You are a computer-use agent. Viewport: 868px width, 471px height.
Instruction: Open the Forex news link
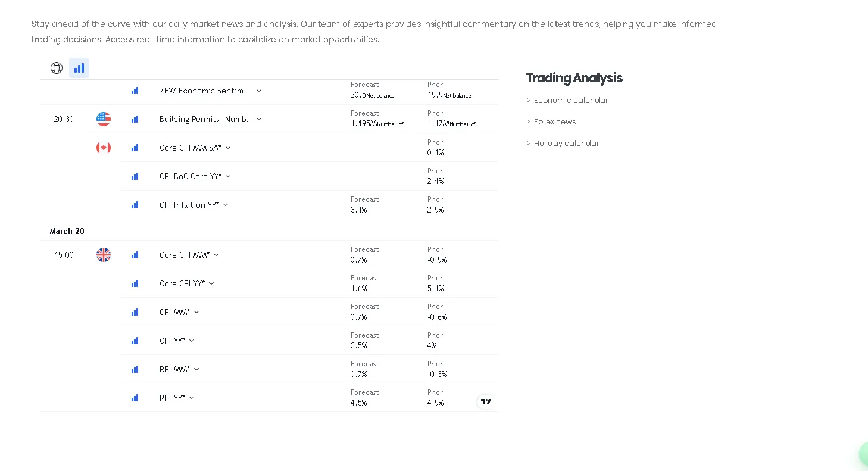click(555, 122)
